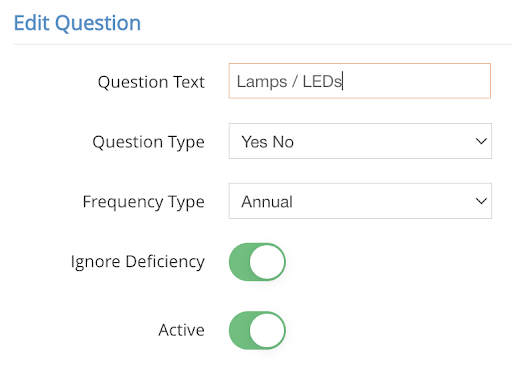The height and width of the screenshot is (371, 512).
Task: Select the 'Annual' value in Frequency Type
Action: (267, 202)
